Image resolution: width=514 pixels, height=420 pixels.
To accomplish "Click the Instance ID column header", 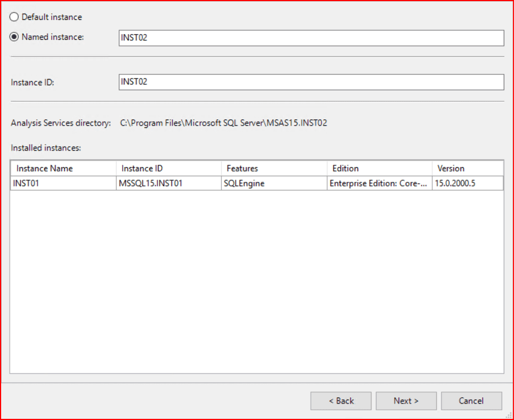I will 168,168.
